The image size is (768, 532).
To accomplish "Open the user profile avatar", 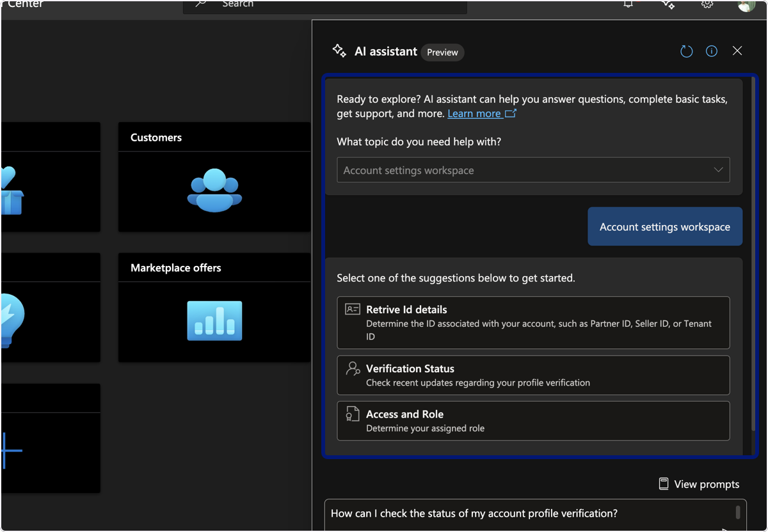I will (746, 5).
